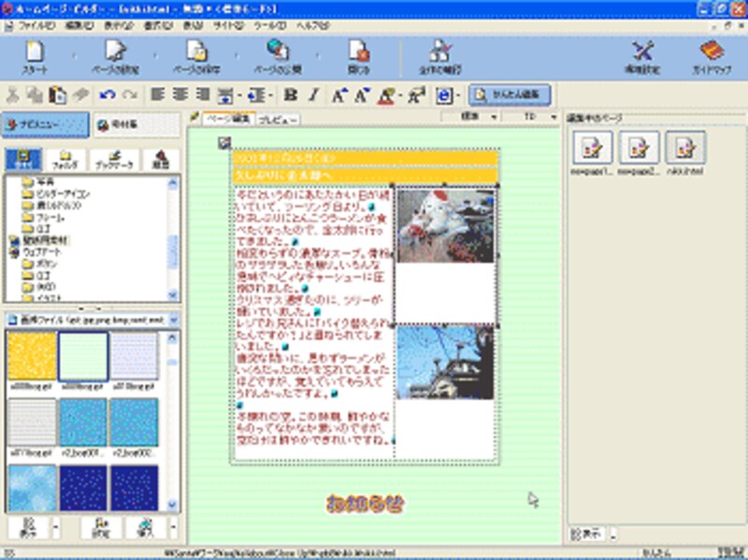This screenshot has width=748, height=560.
Task: Open the 標準 style dropdown
Action: 494,117
